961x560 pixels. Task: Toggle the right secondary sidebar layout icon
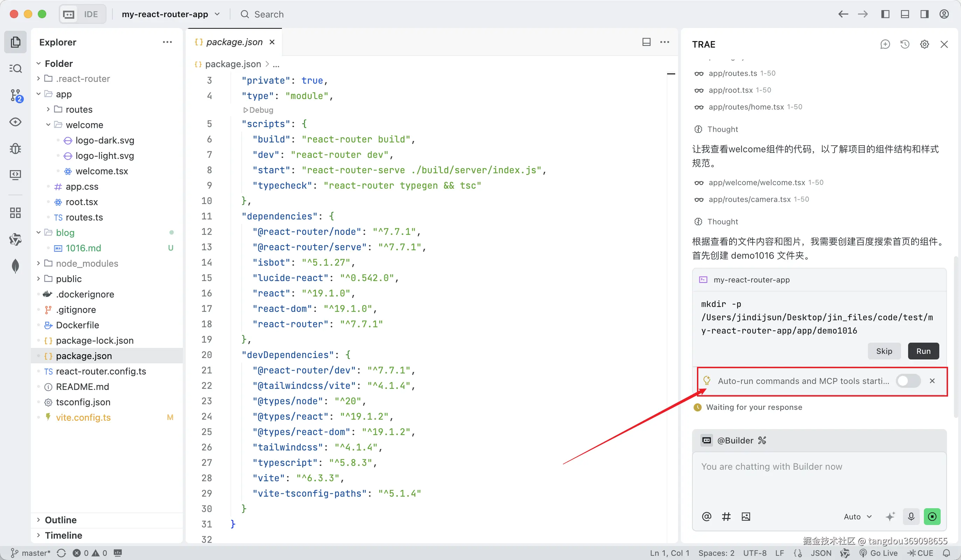(x=924, y=14)
